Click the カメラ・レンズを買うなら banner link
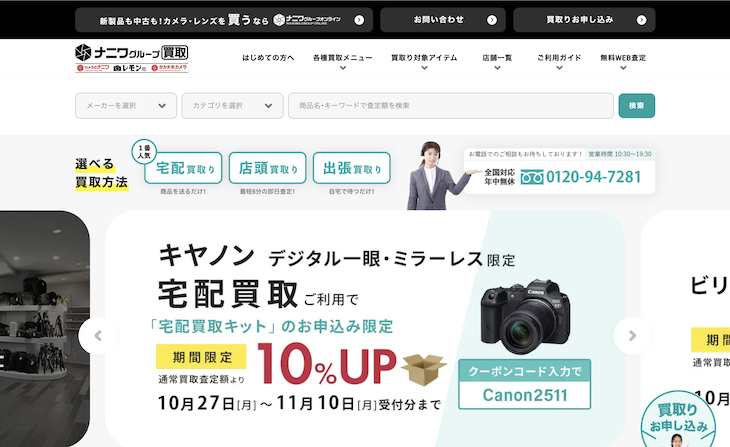Viewport: 730px width, 447px height. click(x=224, y=20)
